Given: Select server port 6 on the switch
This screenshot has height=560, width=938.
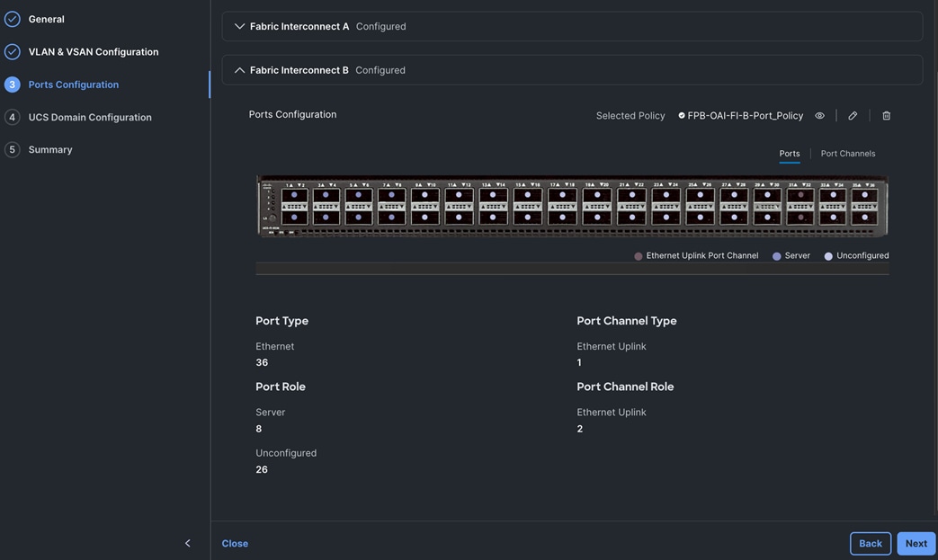Looking at the screenshot, I should tap(358, 217).
